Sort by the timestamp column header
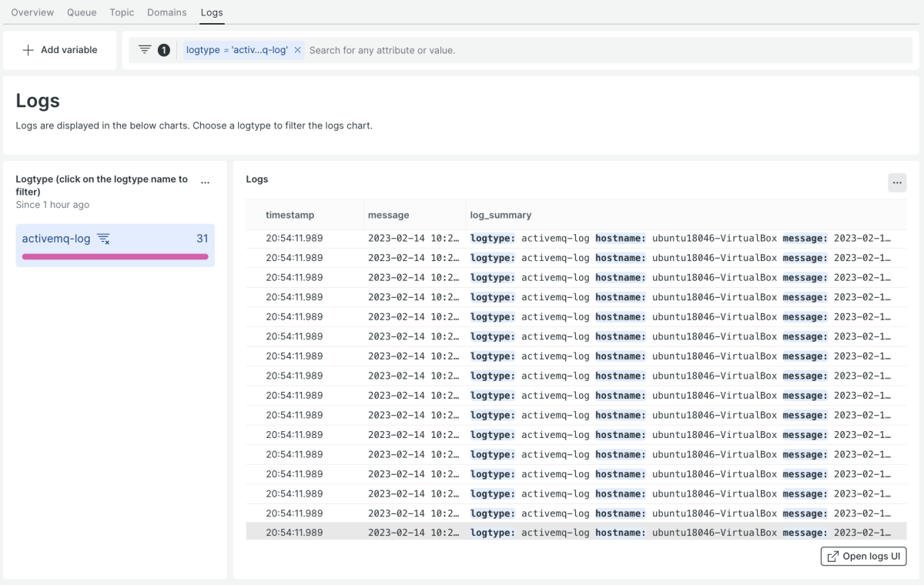This screenshot has width=924, height=585. coord(290,216)
